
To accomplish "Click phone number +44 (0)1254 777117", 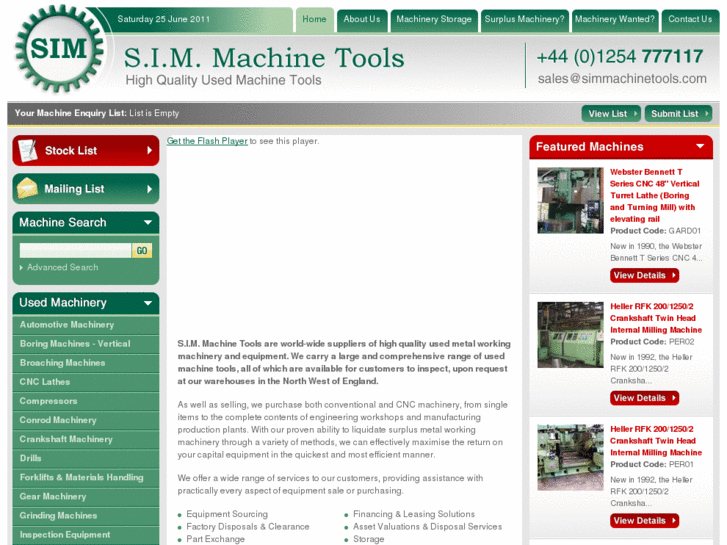I will 620,57.
